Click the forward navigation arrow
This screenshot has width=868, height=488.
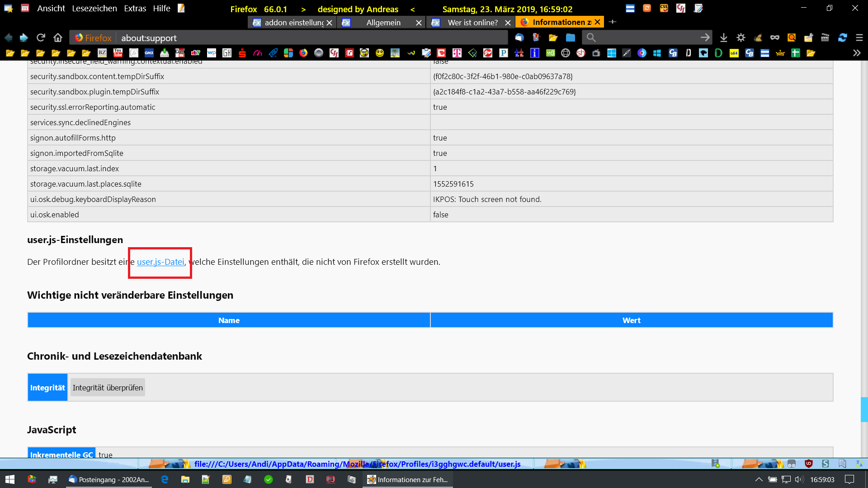pos(24,38)
